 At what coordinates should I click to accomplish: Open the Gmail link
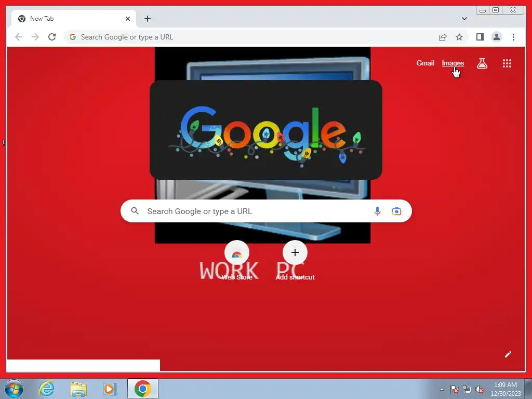[425, 63]
